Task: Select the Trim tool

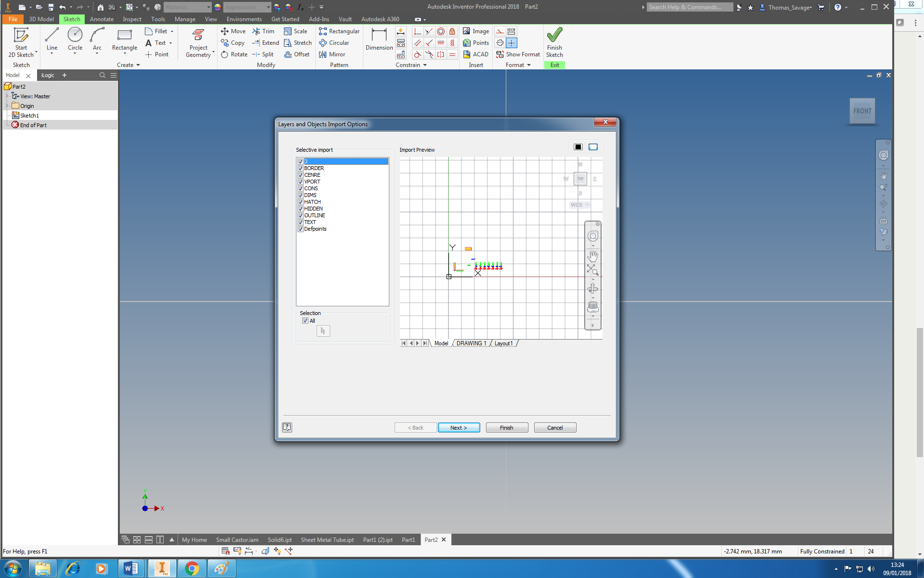Action: click(x=263, y=31)
